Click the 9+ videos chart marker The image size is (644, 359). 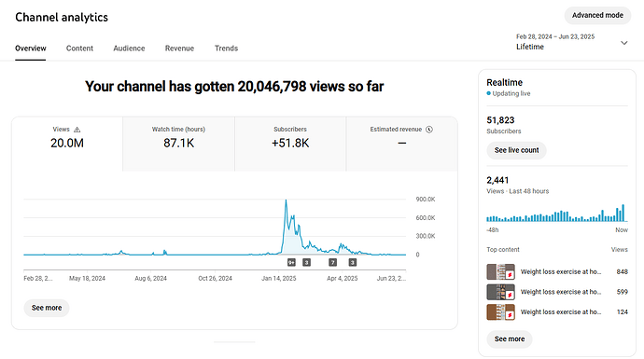click(x=291, y=262)
